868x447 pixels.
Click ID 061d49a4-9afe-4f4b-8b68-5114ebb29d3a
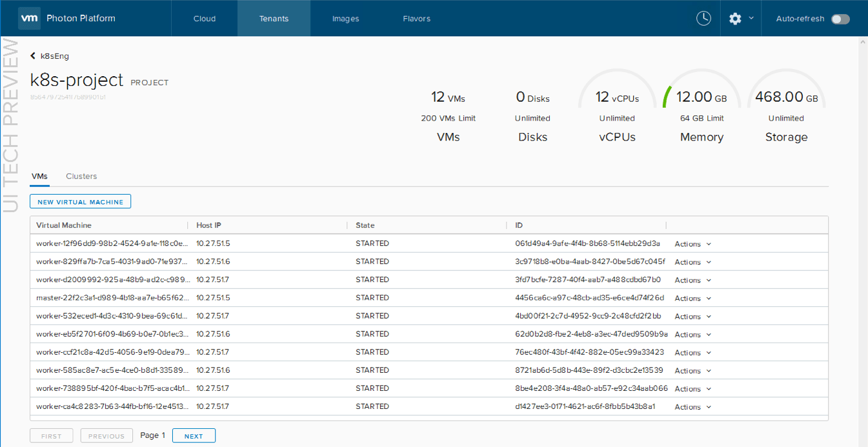[587, 243]
